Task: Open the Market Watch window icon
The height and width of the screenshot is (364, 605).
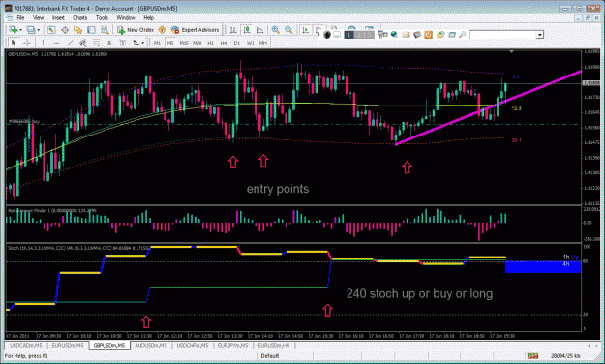Action: coord(51,30)
